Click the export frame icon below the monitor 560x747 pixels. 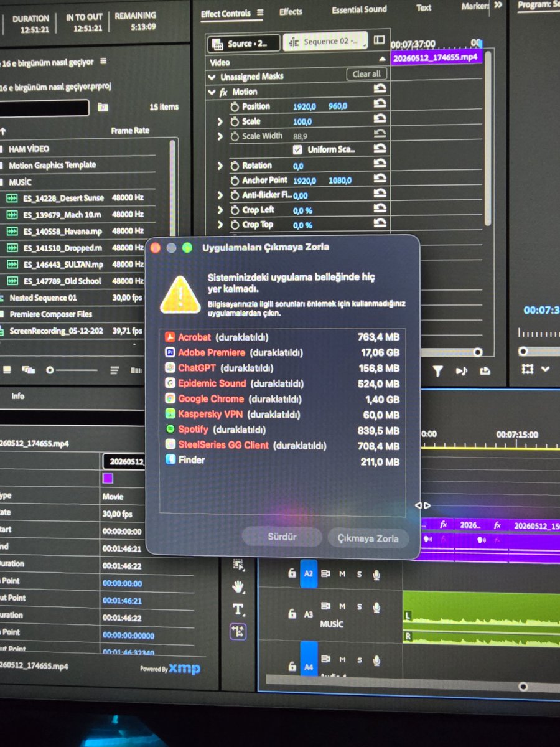pyautogui.click(x=485, y=371)
